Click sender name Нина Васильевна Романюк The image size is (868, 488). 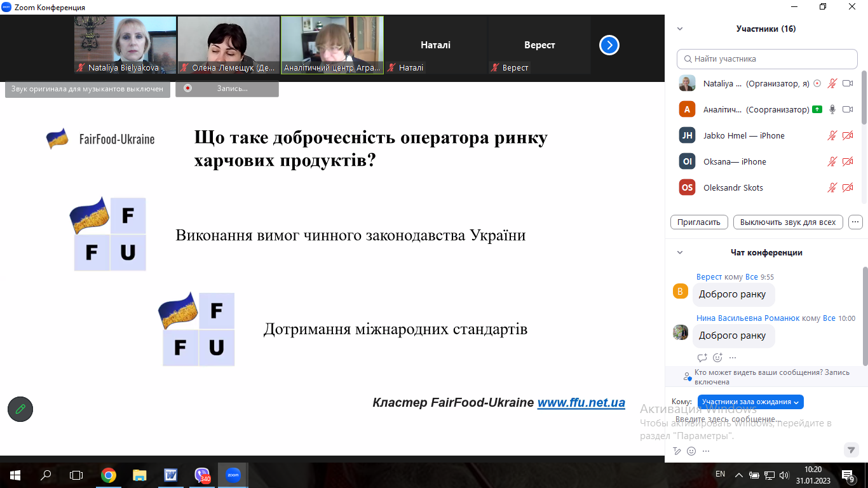(748, 318)
